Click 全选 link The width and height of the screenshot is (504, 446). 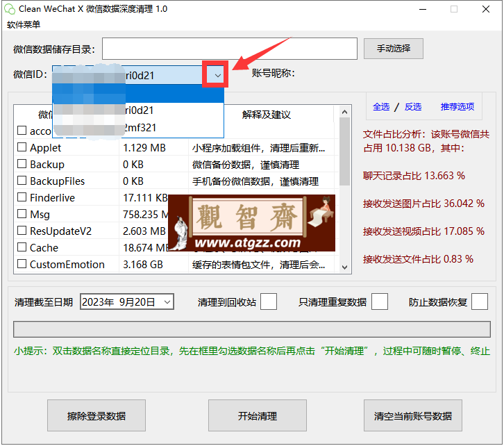click(381, 106)
